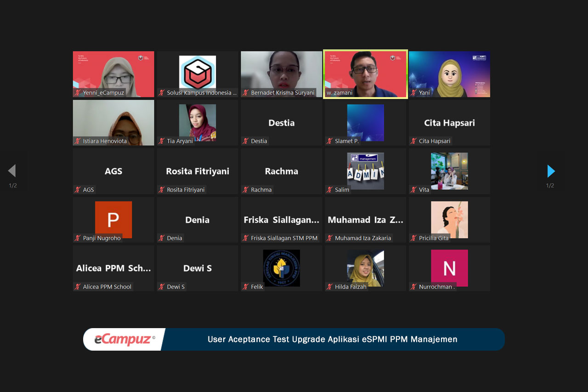This screenshot has width=588, height=392.
Task: Click muted mic icon next to Cita Hapsari
Action: tap(414, 141)
